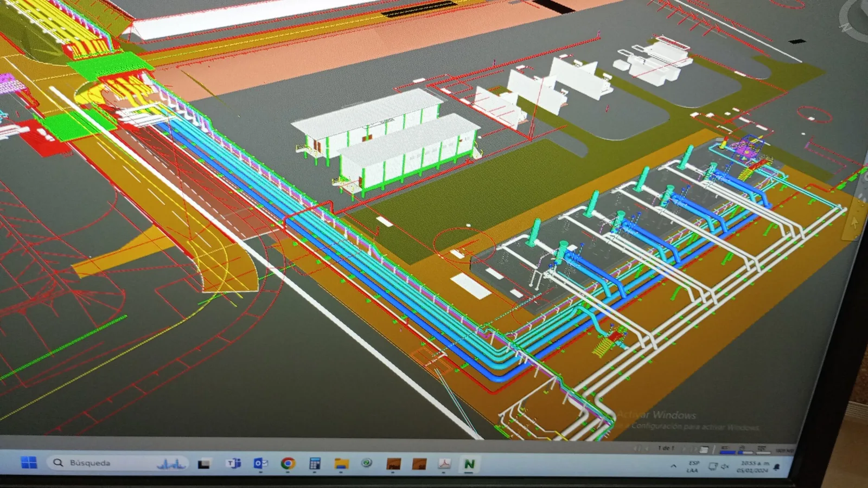Open File Explorer from the taskbar

pyautogui.click(x=341, y=464)
